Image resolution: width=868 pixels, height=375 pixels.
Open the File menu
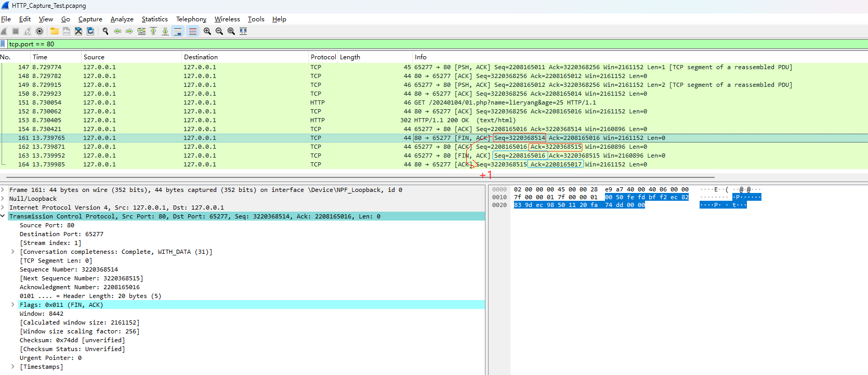point(6,19)
